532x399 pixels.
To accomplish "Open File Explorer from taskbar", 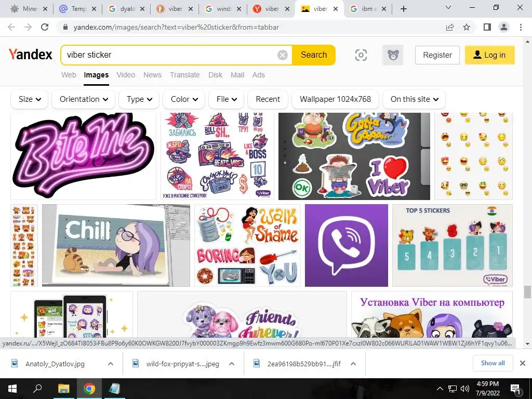I will tap(63, 389).
